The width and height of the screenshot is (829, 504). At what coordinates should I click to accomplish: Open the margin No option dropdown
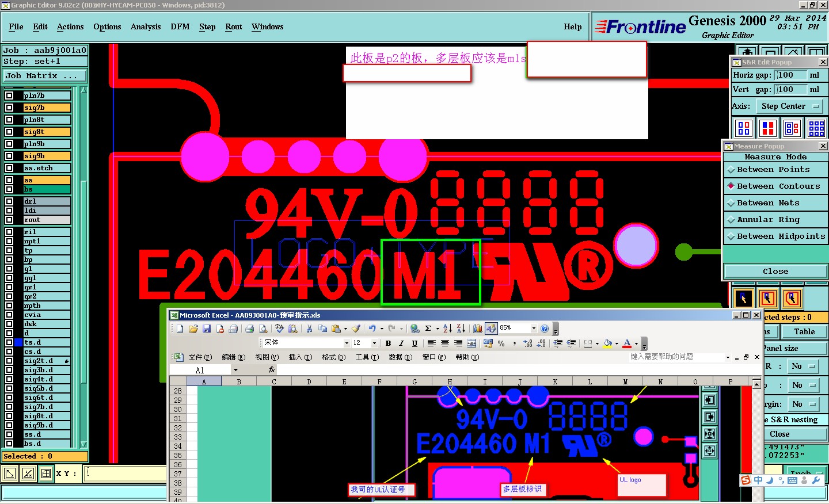(803, 404)
